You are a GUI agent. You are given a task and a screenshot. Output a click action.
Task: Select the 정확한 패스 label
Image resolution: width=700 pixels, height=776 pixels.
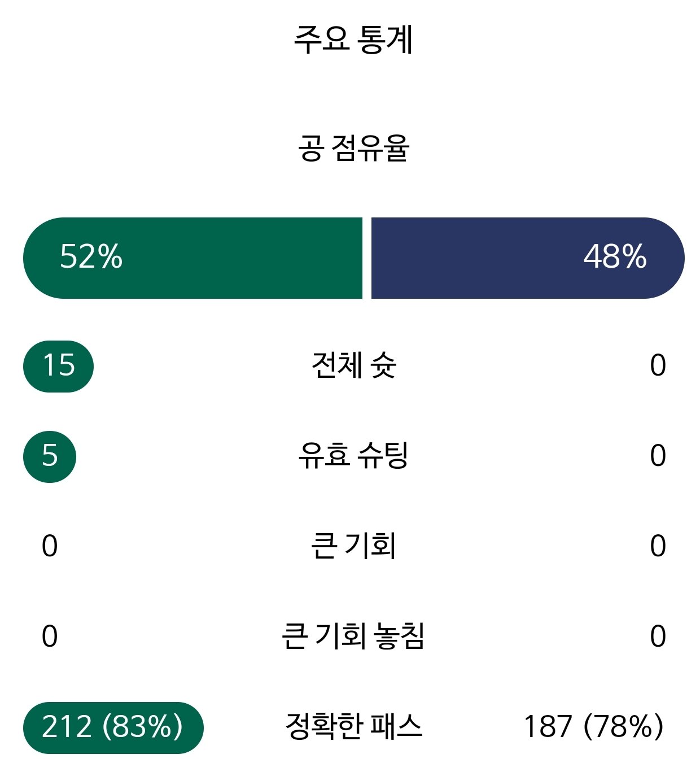(x=353, y=727)
